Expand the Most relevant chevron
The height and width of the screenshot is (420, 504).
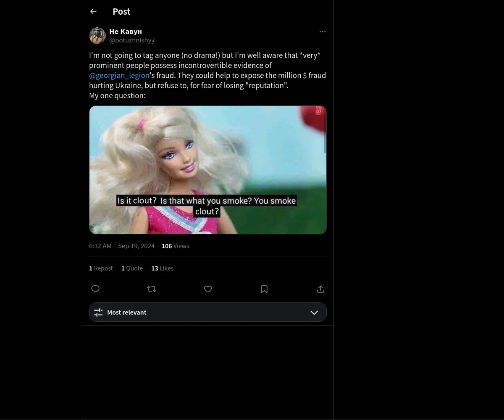(314, 312)
